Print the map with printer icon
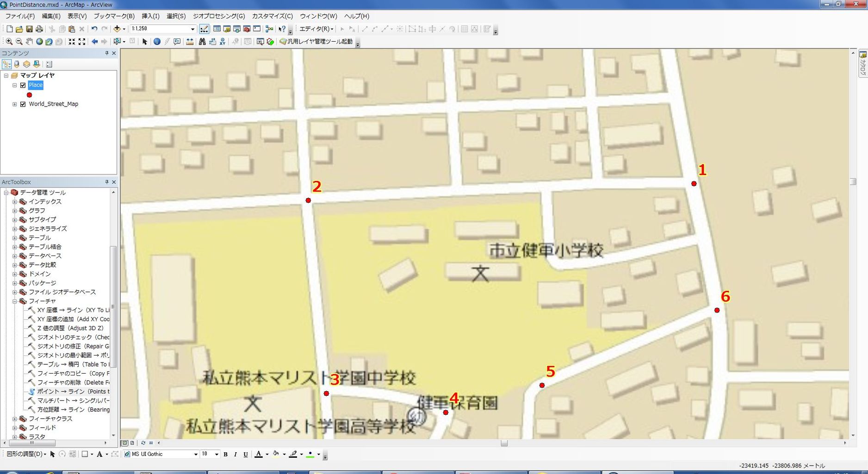The height and width of the screenshot is (474, 868). 39,29
